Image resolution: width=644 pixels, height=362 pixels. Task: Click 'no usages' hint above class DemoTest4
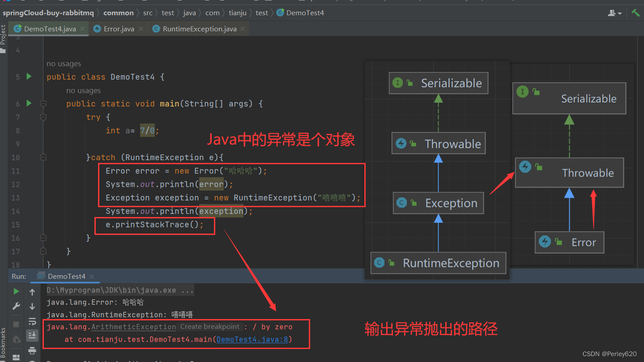coord(64,64)
